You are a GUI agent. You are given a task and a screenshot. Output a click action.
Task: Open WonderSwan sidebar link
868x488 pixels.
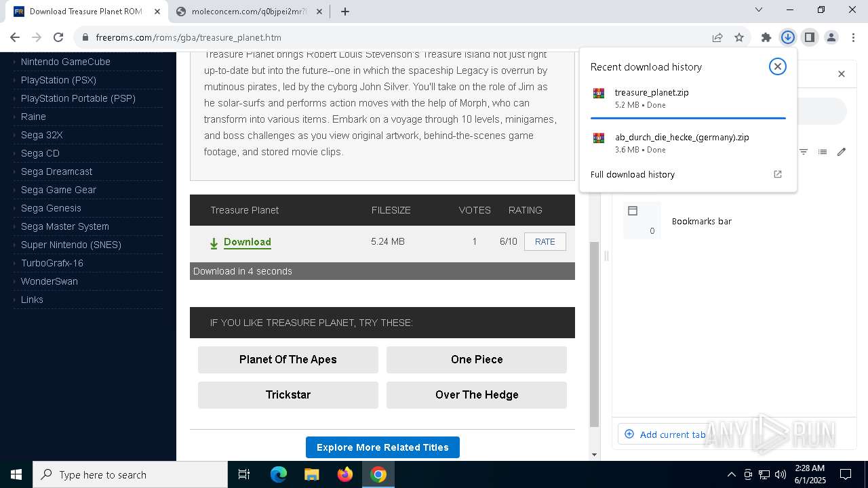pyautogui.click(x=50, y=281)
